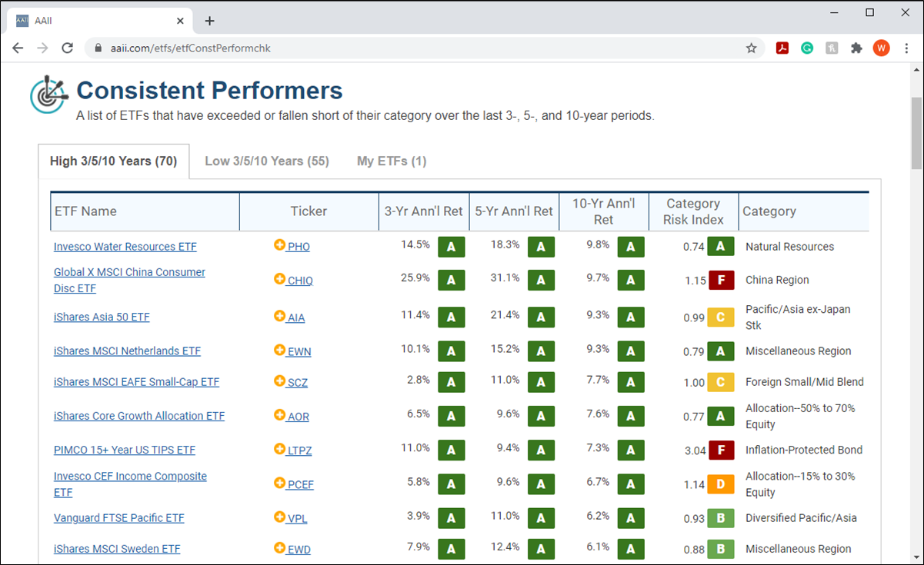Open Global X MSCI China Consumer Disc ETF

[x=129, y=280]
